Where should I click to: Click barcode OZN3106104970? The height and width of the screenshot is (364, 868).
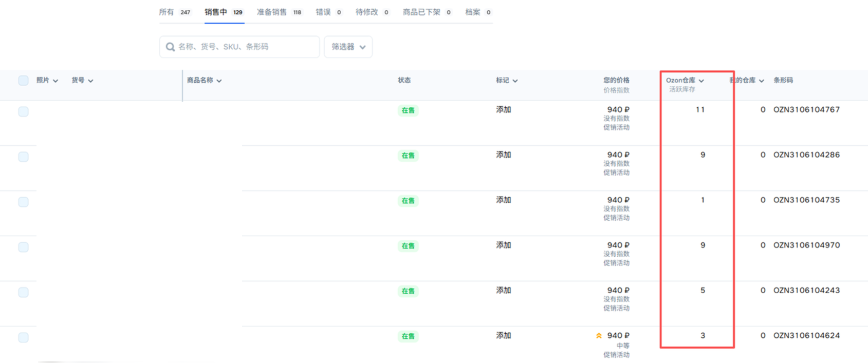(x=806, y=245)
